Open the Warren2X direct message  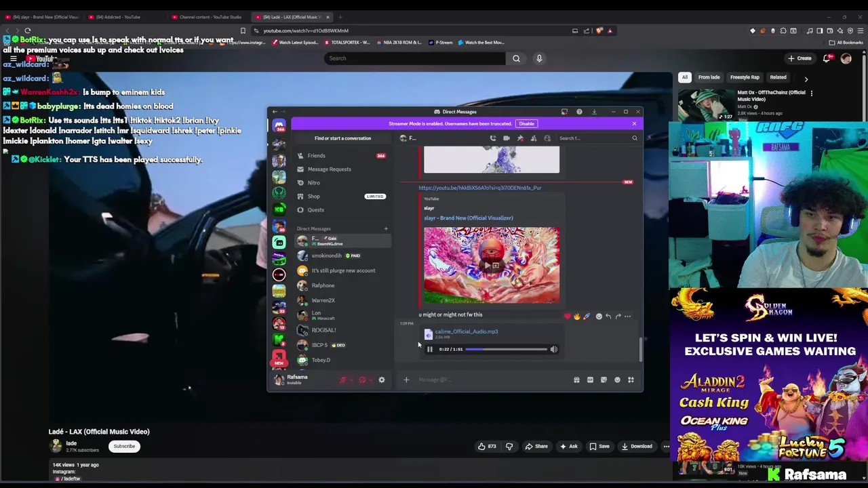click(342, 300)
